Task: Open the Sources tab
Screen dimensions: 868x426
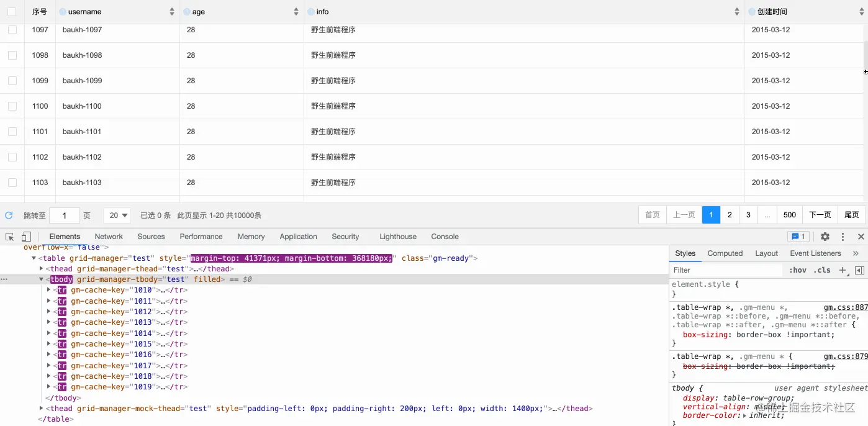Action: pos(151,237)
